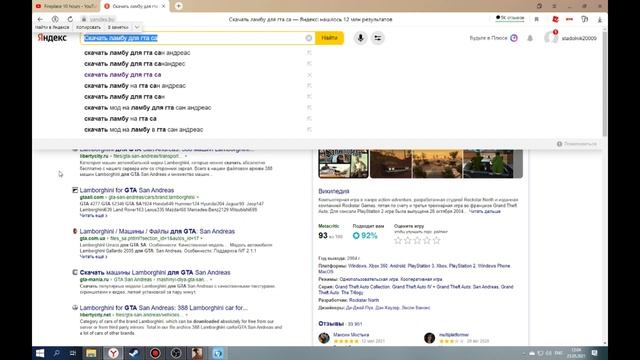640x360 pixels.
Task: Click the Яндекс logo
Action: (52, 38)
